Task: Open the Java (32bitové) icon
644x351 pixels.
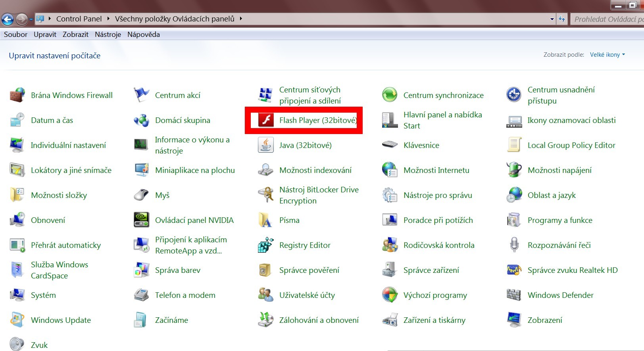Action: (x=265, y=145)
